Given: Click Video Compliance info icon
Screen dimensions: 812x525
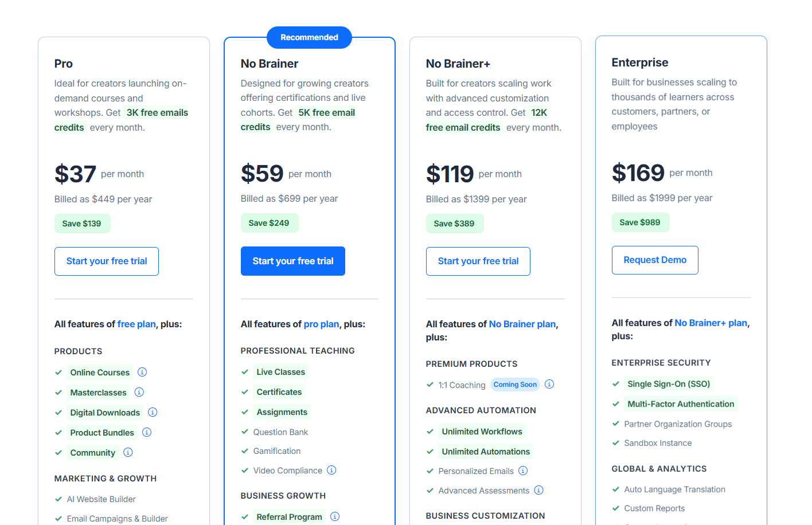Looking at the screenshot, I should click(331, 470).
